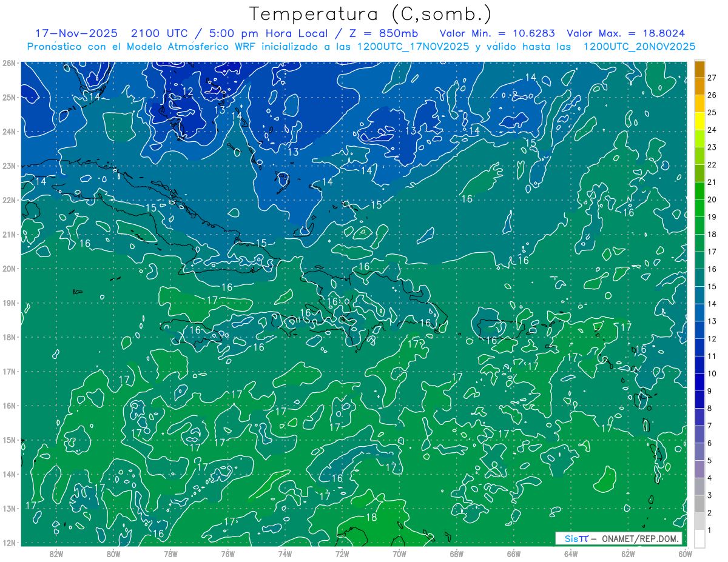728x562 pixels.
Task: Click the "66W" longitude axis label
Action: click(514, 554)
